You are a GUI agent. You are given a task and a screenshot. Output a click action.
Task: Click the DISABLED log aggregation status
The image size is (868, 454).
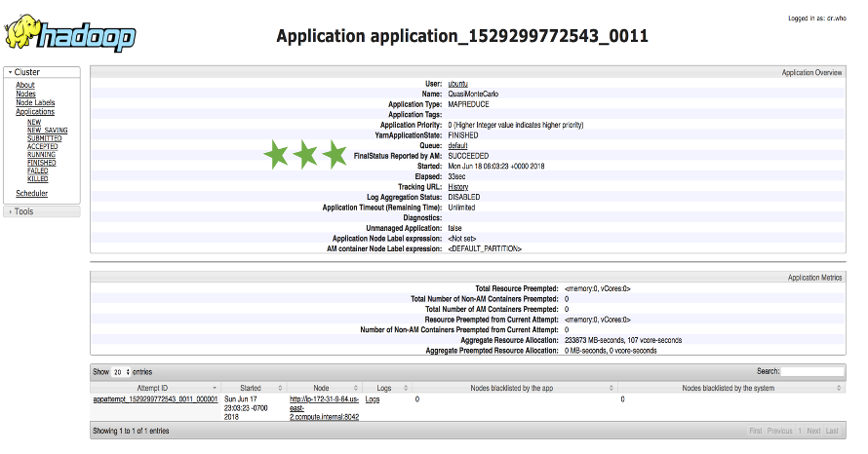tap(464, 197)
